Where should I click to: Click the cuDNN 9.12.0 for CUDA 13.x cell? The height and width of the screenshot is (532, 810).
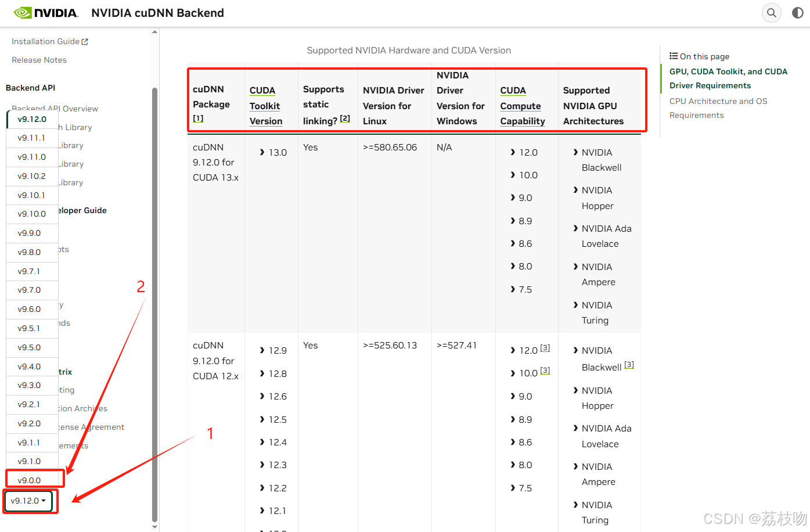click(215, 162)
